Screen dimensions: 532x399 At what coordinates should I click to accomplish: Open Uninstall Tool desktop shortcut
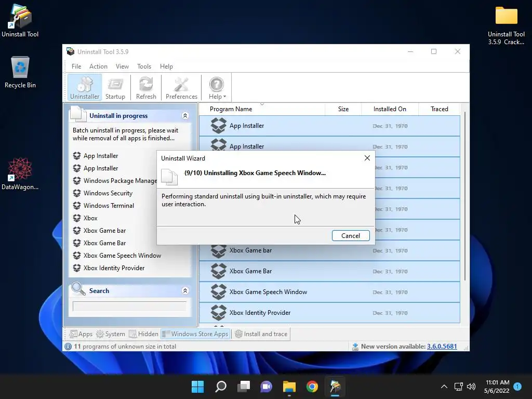(x=20, y=21)
